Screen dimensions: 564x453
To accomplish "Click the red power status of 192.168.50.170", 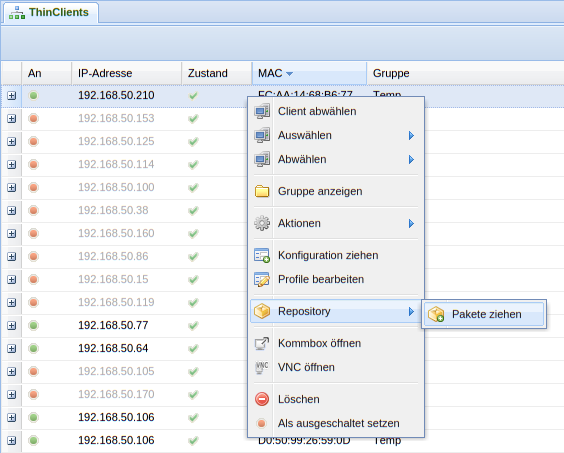I will pos(33,395).
